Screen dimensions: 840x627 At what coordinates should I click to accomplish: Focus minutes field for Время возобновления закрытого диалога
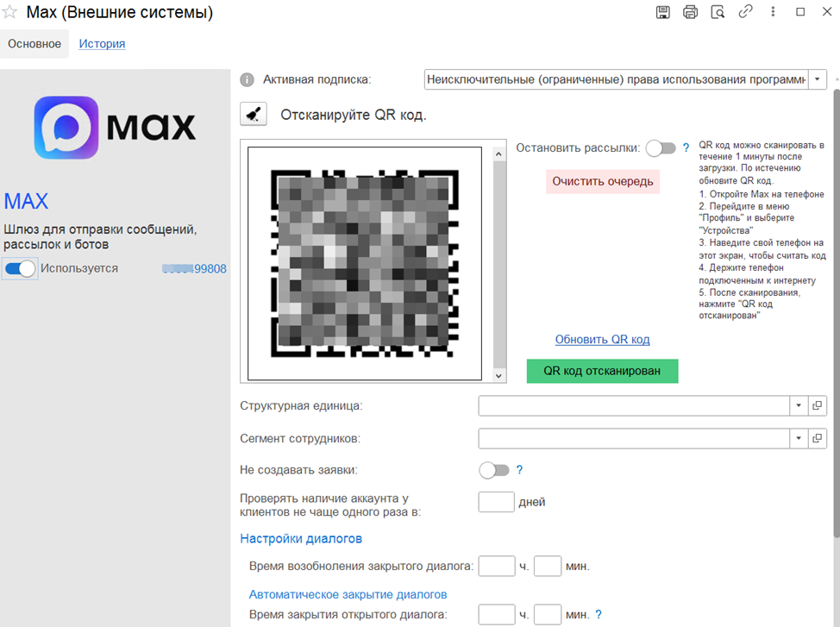click(x=548, y=567)
